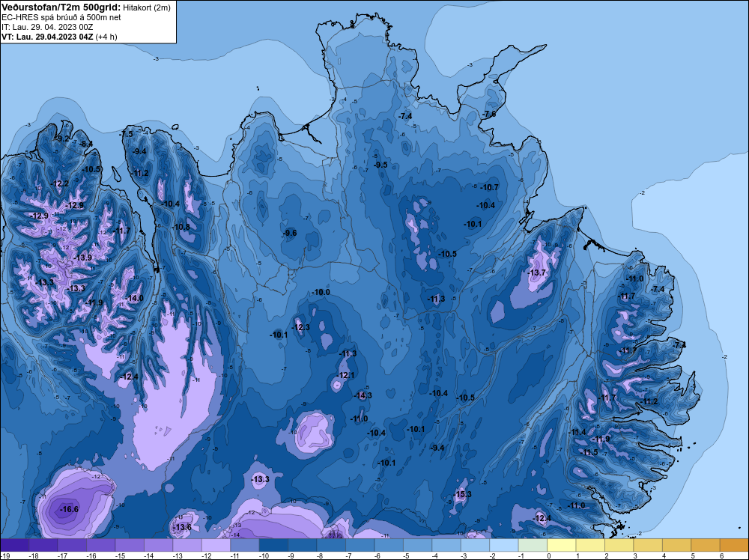Pick the legend swatch labeled 2
The width and height of the screenshot is (749, 560).
pos(619,545)
